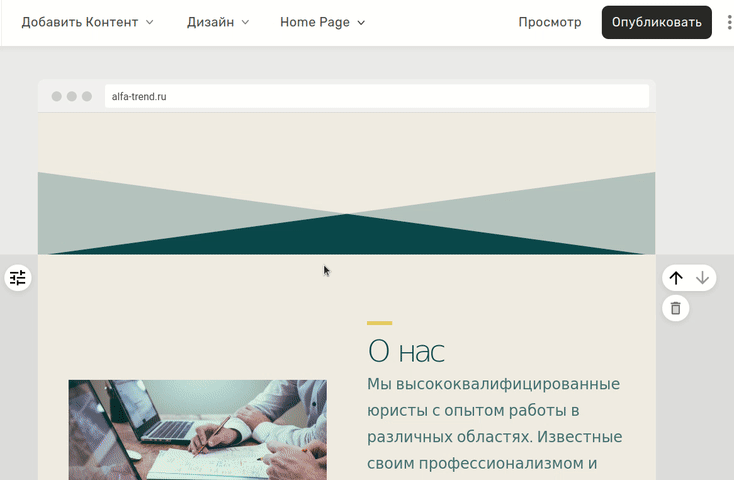Expand the Дизайн menu
The image size is (734, 480).
point(218,22)
